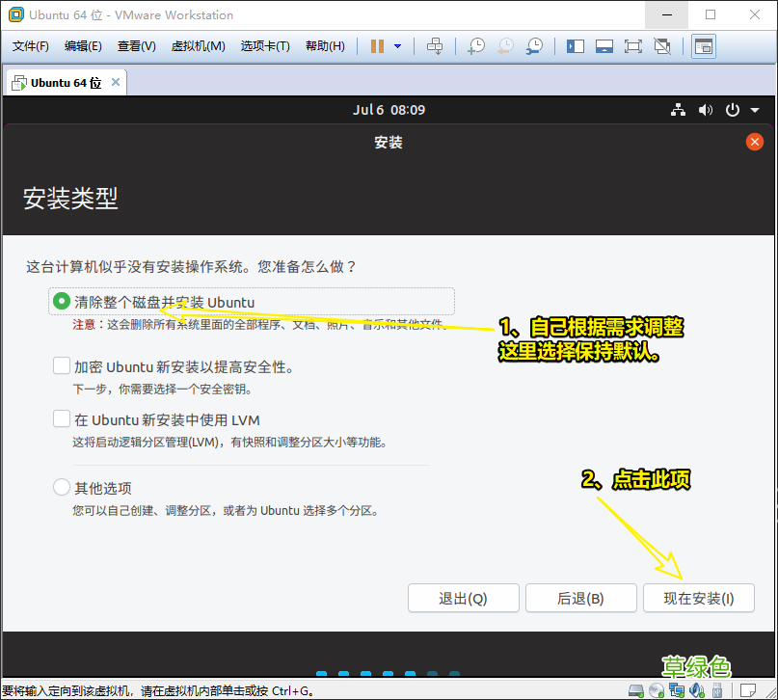The width and height of the screenshot is (778, 700).
Task: Open the snapshot manager icon with wrench
Action: (x=534, y=46)
